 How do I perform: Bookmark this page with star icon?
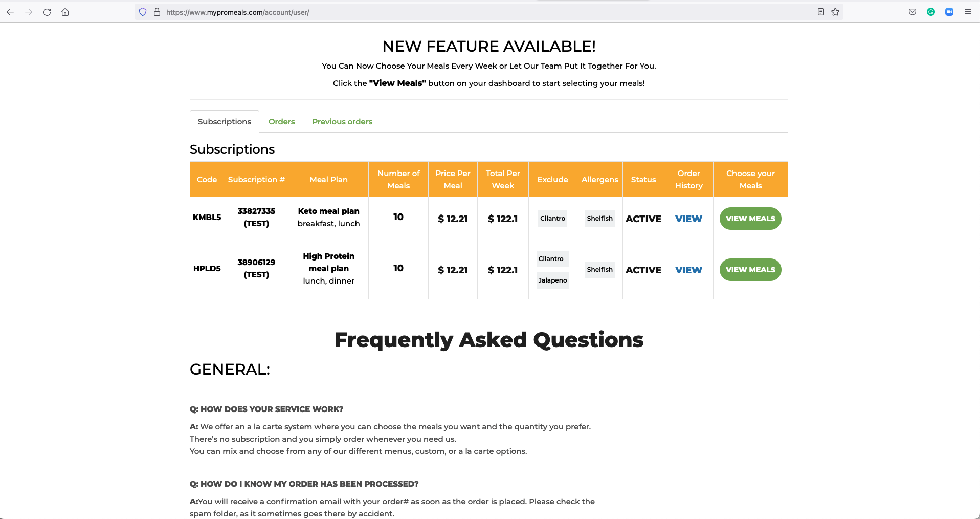(x=835, y=12)
